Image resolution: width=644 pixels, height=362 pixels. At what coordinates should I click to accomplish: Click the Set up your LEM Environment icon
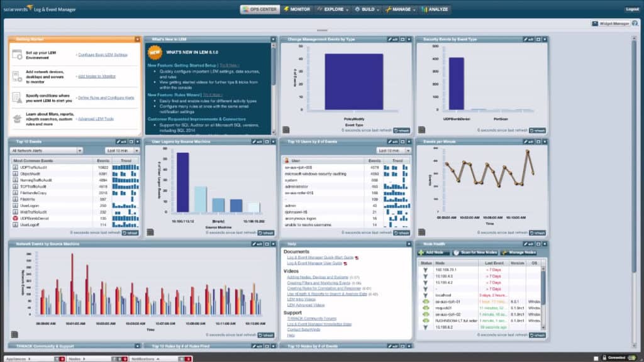[x=17, y=55]
